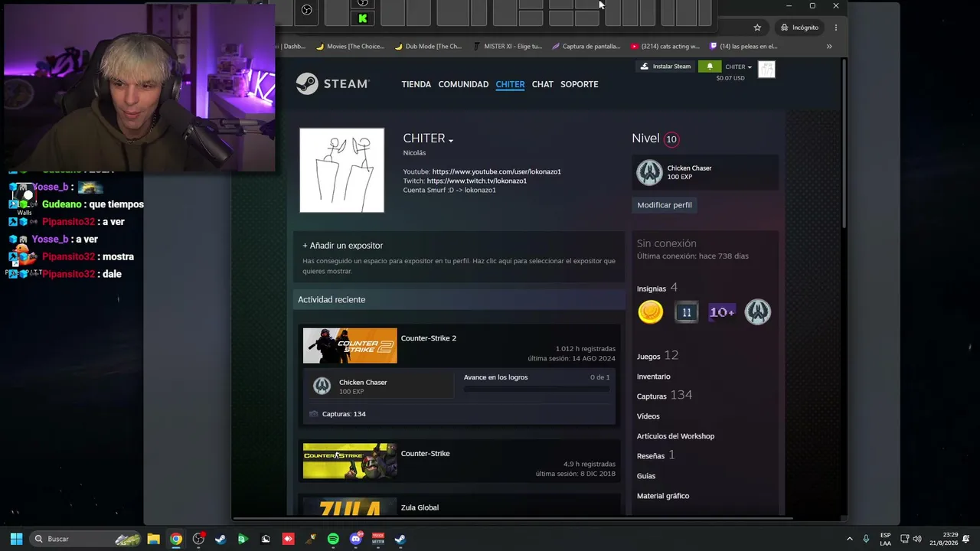Open the Juegos 12 sidebar link
The image size is (980, 551).
tap(658, 356)
